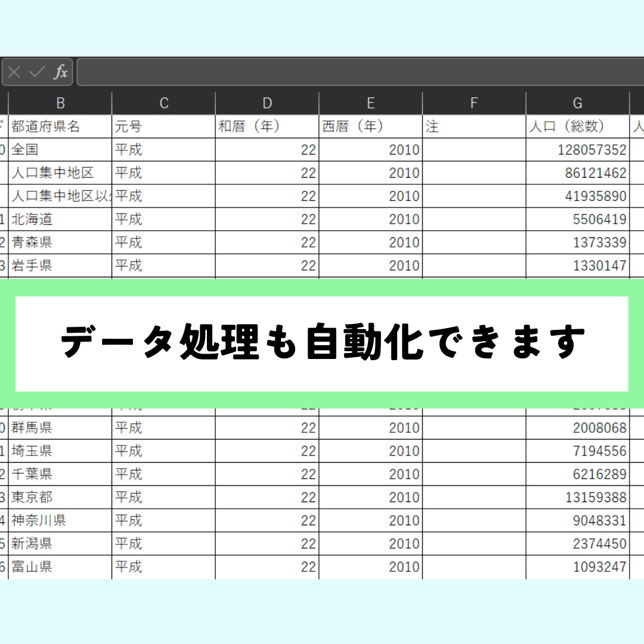Click population value 2374450
This screenshot has width=644, height=644.
click(578, 544)
